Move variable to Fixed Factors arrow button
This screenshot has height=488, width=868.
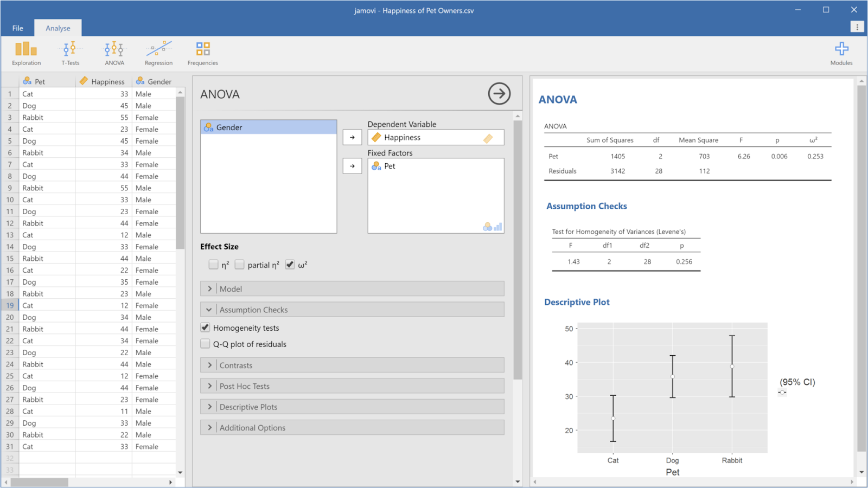tap(352, 166)
